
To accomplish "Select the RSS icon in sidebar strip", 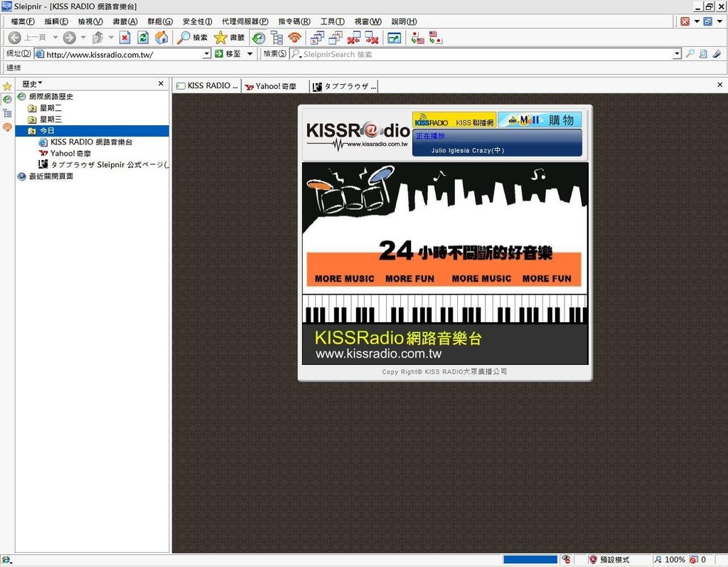I will pos(7,127).
